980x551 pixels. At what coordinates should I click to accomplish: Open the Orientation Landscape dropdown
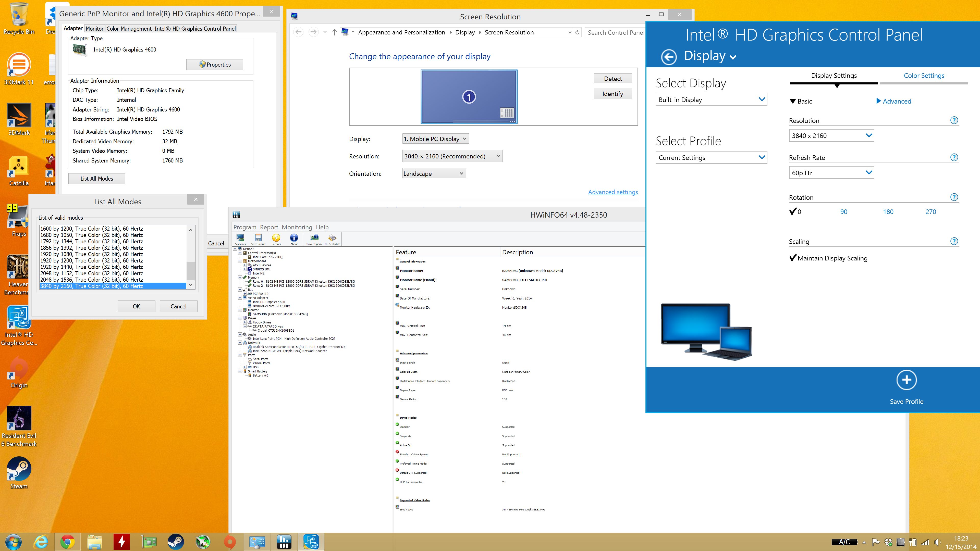coord(434,173)
